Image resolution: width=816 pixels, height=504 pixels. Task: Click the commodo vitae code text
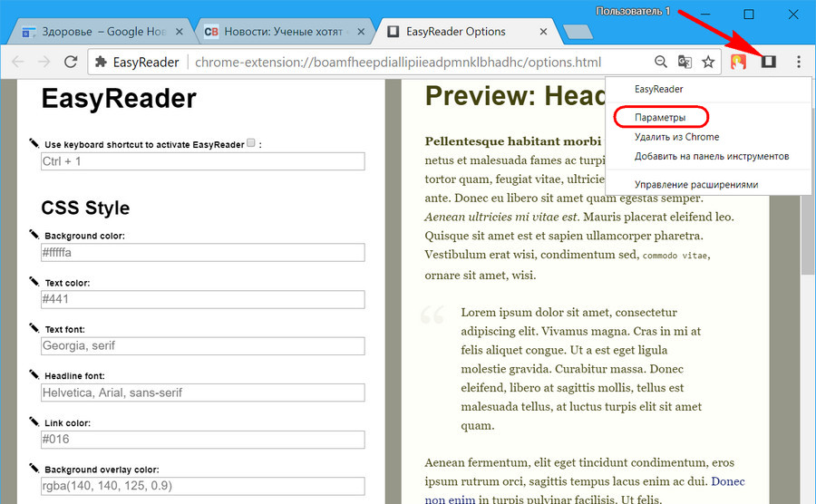point(675,256)
